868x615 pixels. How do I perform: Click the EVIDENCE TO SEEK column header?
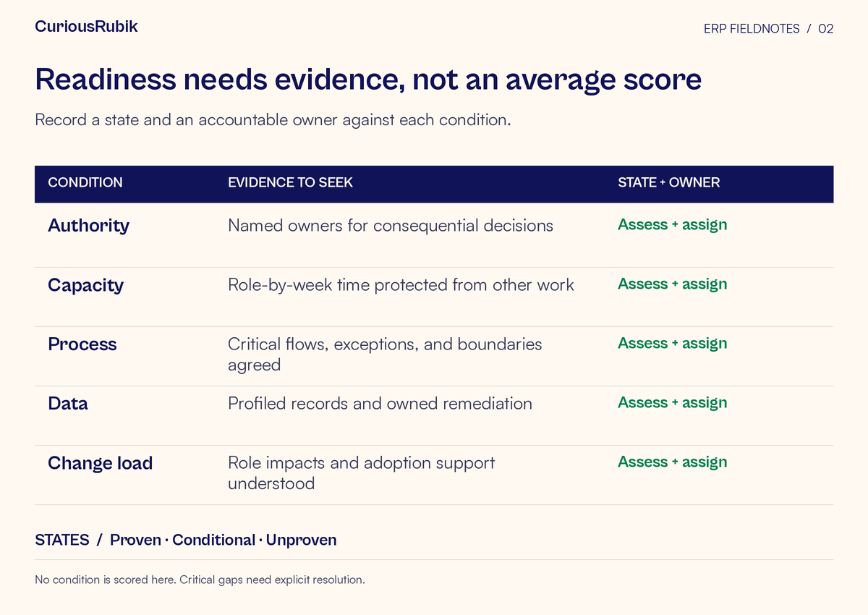[x=290, y=182]
